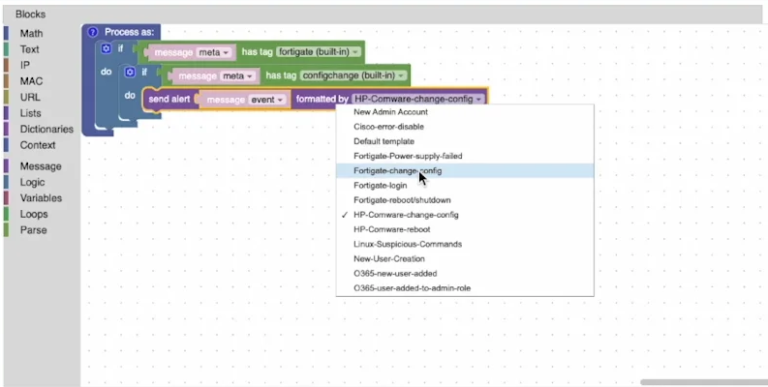Screen dimensions: 768x387
Task: Select the checked HP-Comware-change-config option
Action: 465,215
